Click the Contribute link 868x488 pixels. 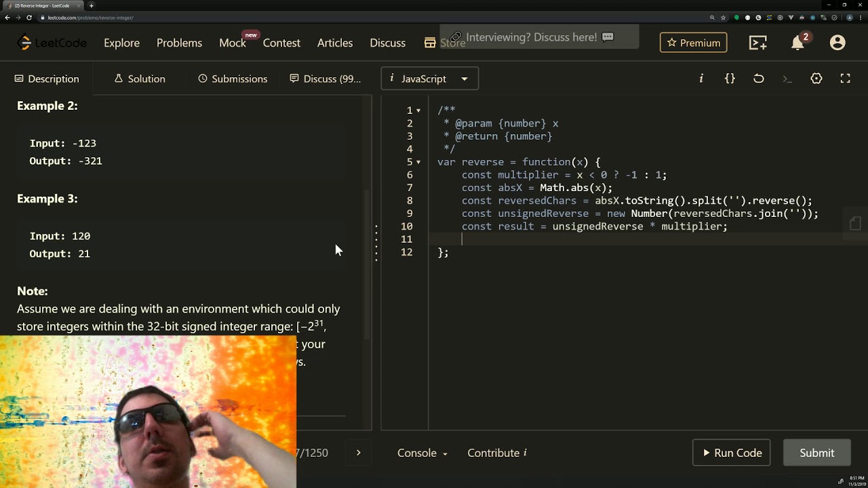point(493,453)
